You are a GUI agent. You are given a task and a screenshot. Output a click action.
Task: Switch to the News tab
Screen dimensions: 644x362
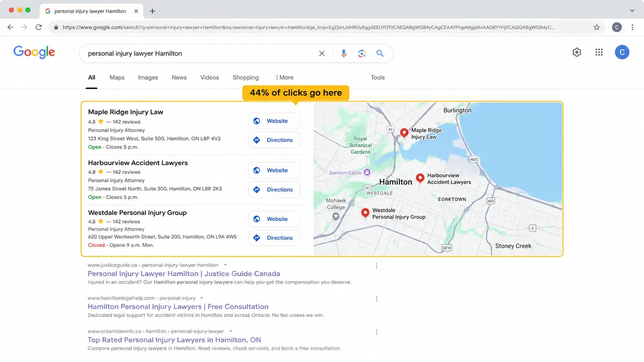pyautogui.click(x=179, y=77)
